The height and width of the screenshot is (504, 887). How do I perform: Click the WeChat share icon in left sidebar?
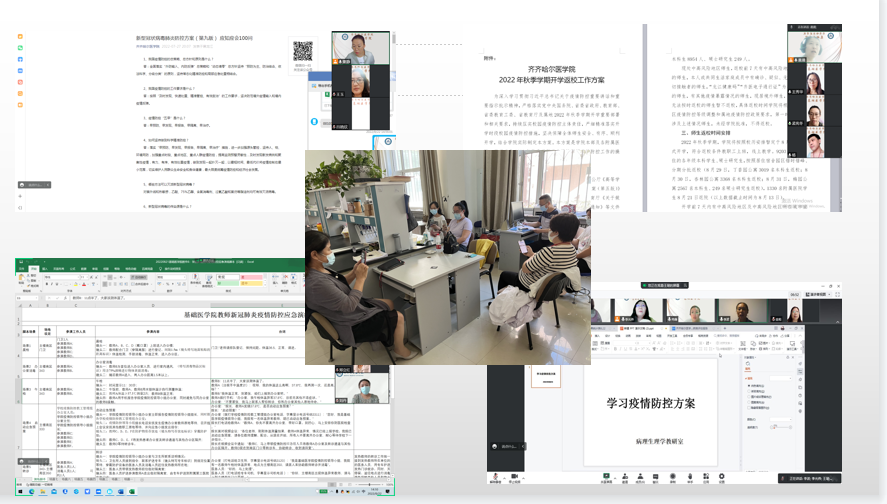(21, 48)
